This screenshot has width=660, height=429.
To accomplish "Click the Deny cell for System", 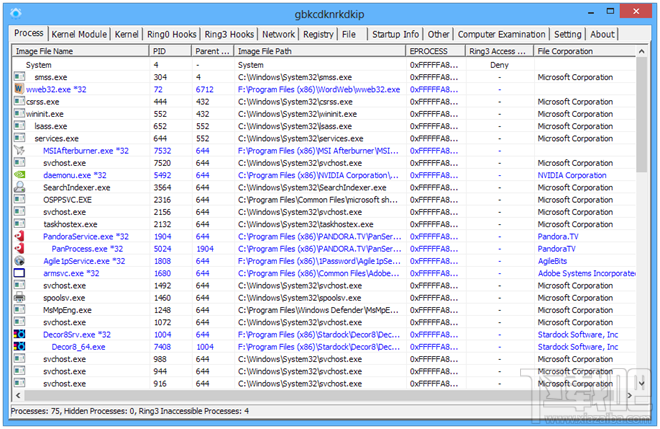I will click(499, 65).
